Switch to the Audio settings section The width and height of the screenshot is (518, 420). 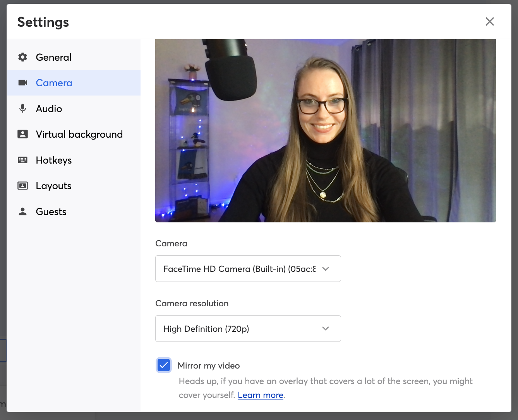(x=49, y=108)
